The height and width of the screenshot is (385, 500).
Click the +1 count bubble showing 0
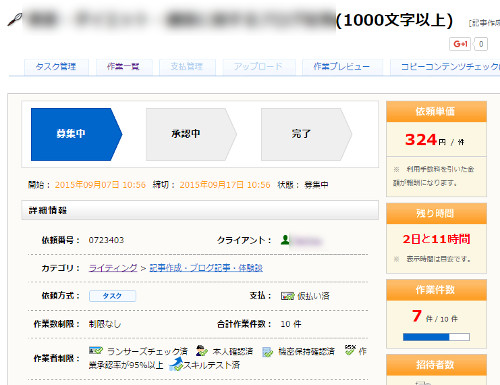481,44
